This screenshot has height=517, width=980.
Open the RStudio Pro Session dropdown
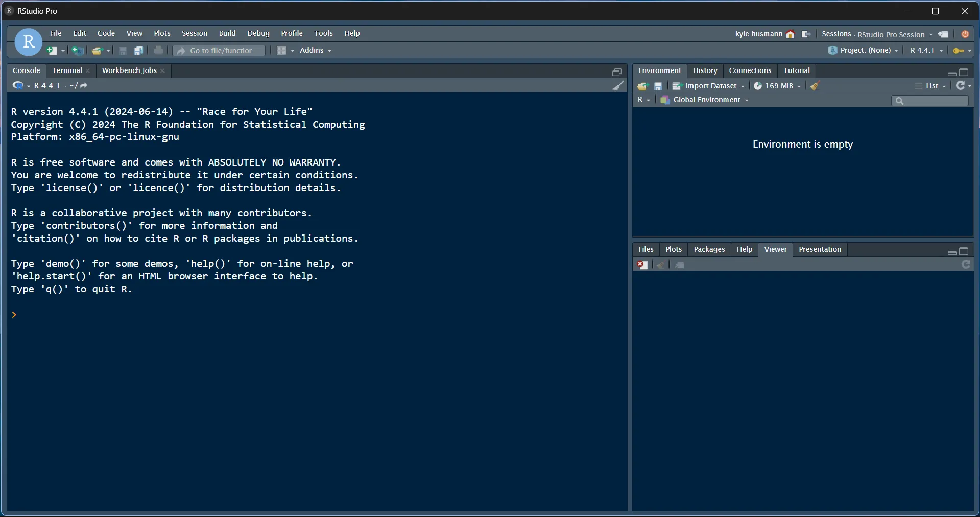click(895, 34)
